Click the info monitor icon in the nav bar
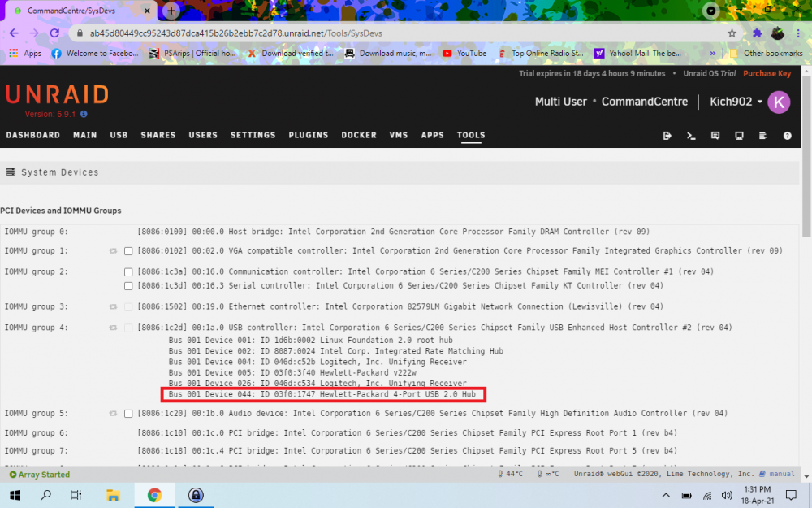This screenshot has height=508, width=812. point(739,135)
